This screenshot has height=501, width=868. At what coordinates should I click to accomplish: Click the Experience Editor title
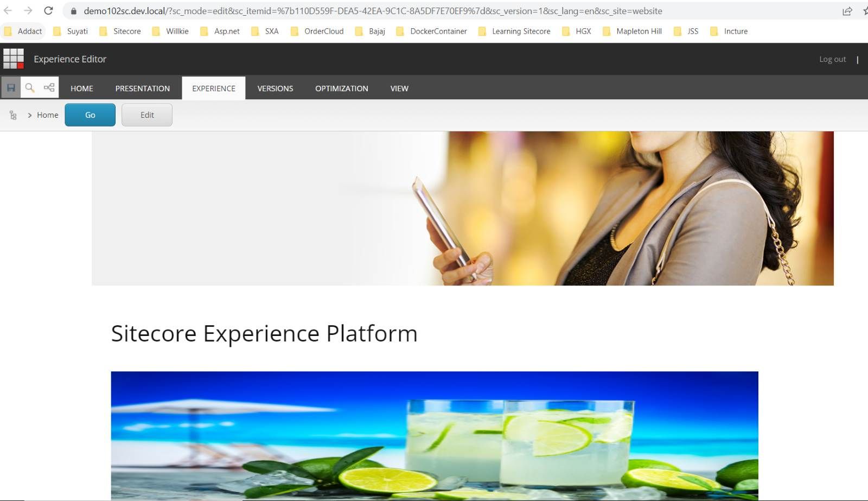point(70,59)
